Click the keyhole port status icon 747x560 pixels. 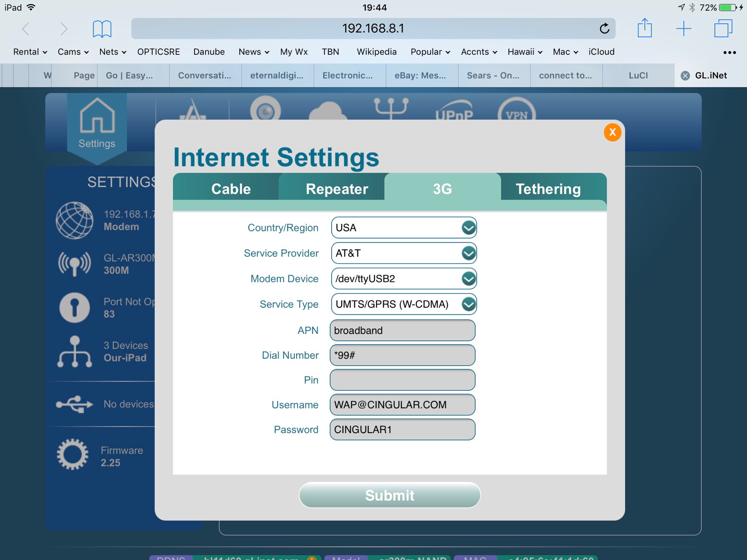click(74, 308)
